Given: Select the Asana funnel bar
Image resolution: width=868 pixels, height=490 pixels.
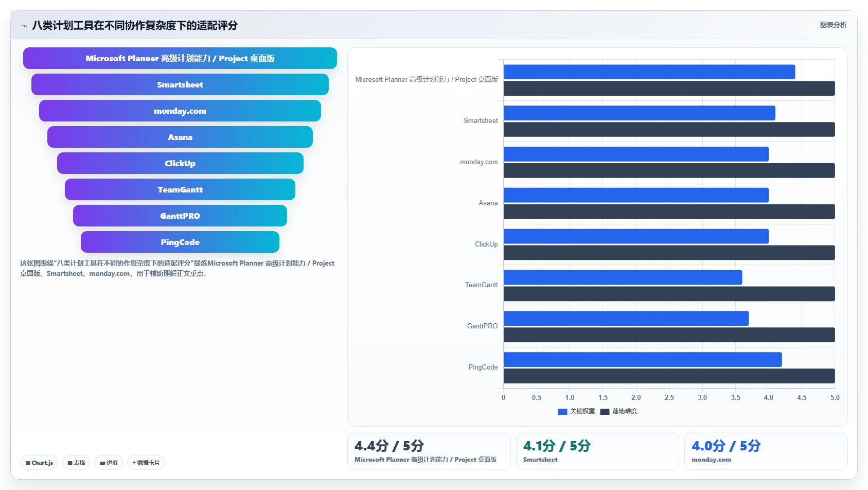Looking at the screenshot, I should [x=180, y=137].
